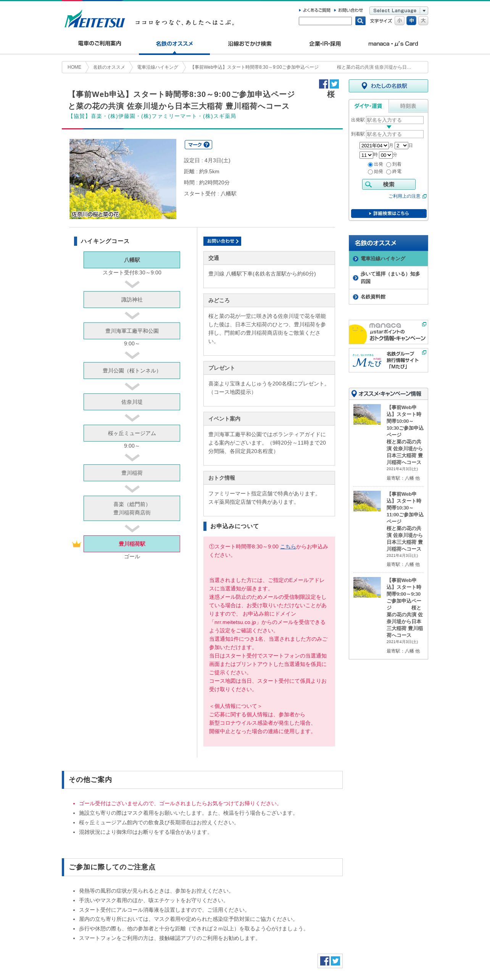Open 電車沿線ハイキング breadcrumb
490x980 pixels.
(158, 67)
